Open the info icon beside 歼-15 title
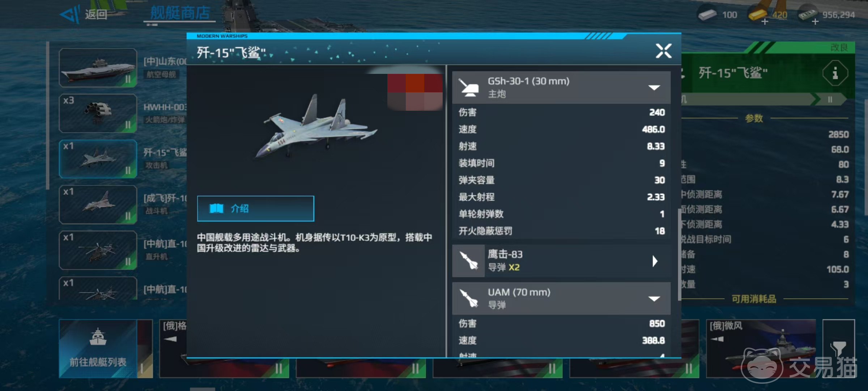Screen dimensions: 868x391 pyautogui.click(x=835, y=73)
